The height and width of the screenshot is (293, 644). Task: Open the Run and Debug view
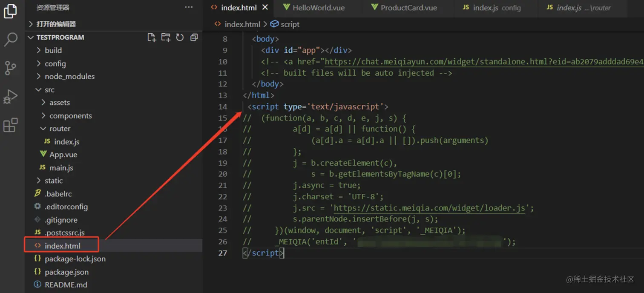click(10, 97)
